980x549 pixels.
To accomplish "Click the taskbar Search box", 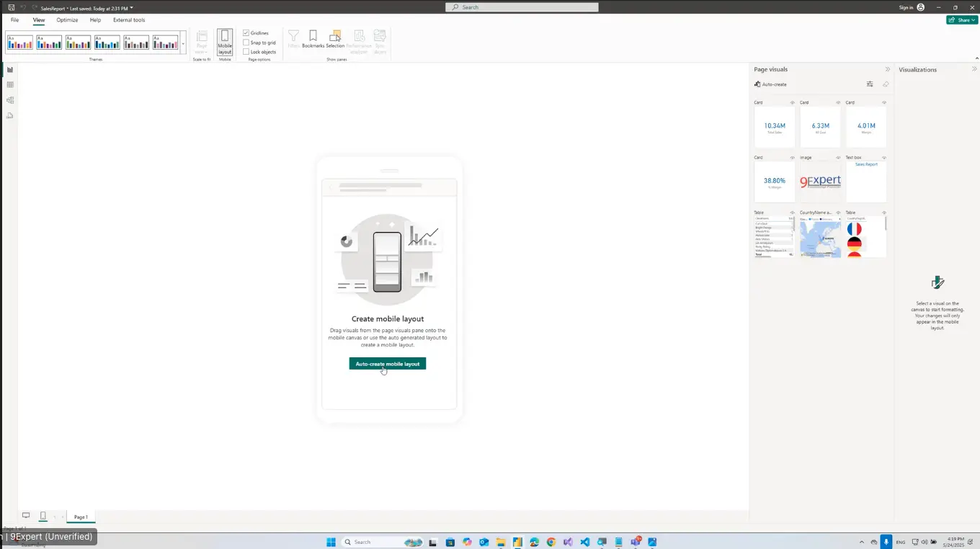I will [x=383, y=542].
